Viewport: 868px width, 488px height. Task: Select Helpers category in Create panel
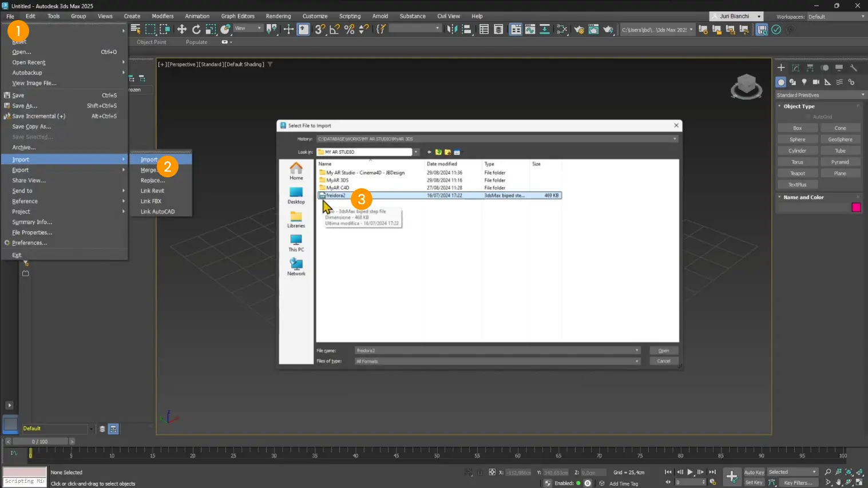click(828, 82)
